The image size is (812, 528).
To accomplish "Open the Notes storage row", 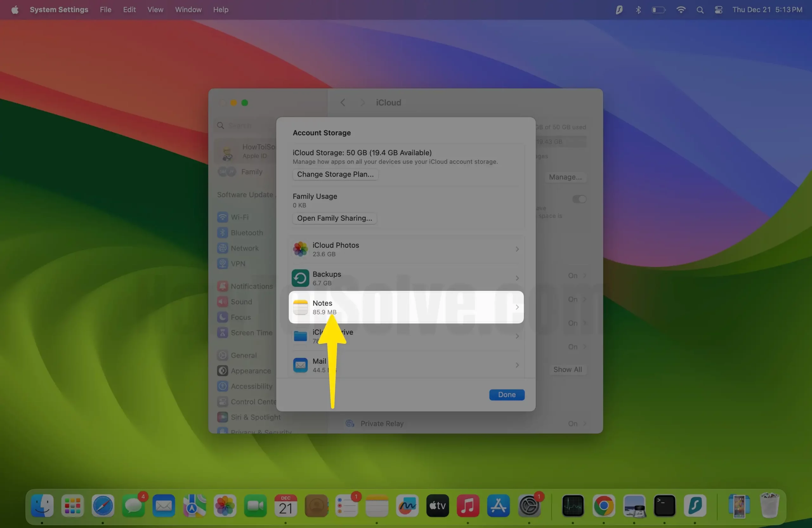I will (x=406, y=307).
